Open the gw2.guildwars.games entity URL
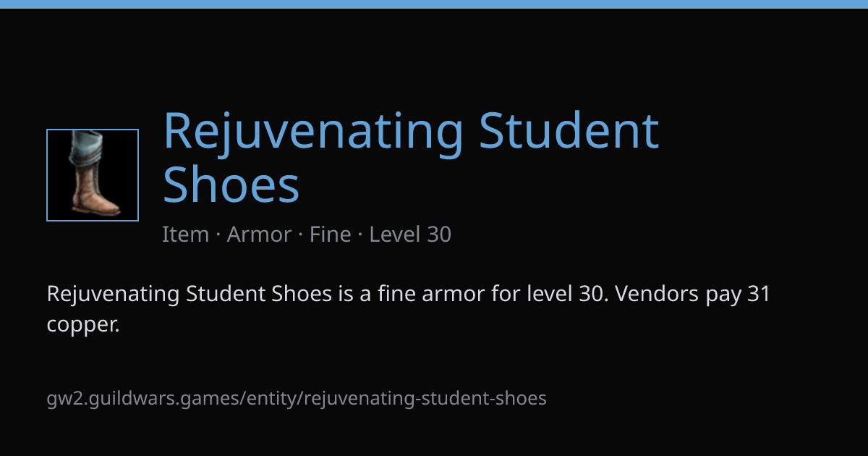 (297, 398)
